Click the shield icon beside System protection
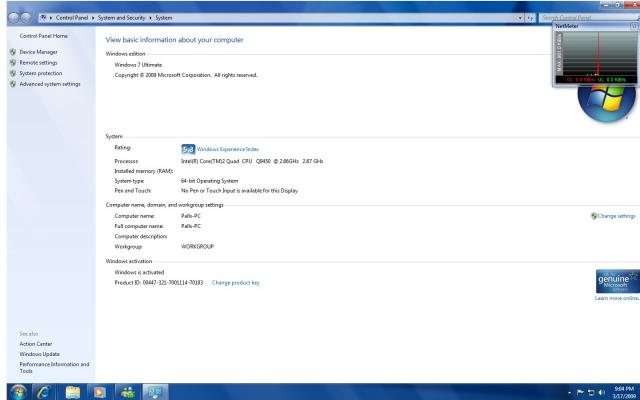The width and height of the screenshot is (640, 400). (13, 73)
